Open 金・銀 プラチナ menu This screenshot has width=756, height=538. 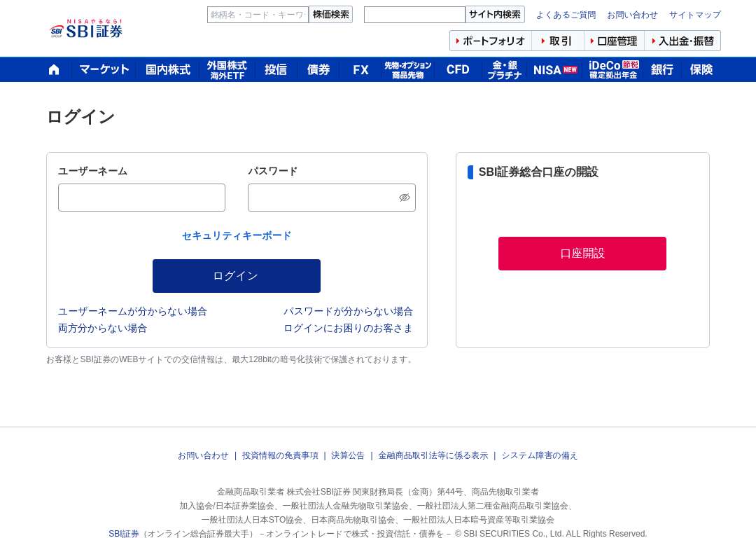(x=504, y=69)
